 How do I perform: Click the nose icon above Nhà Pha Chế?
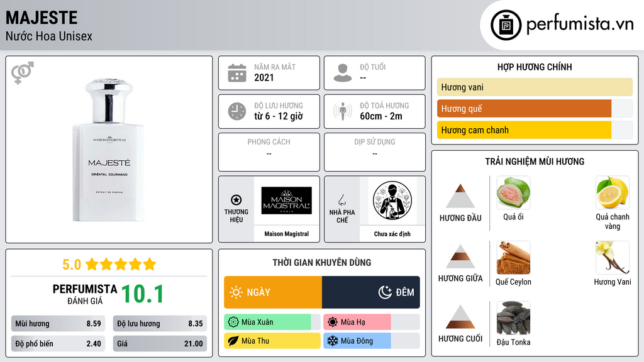pyautogui.click(x=341, y=200)
